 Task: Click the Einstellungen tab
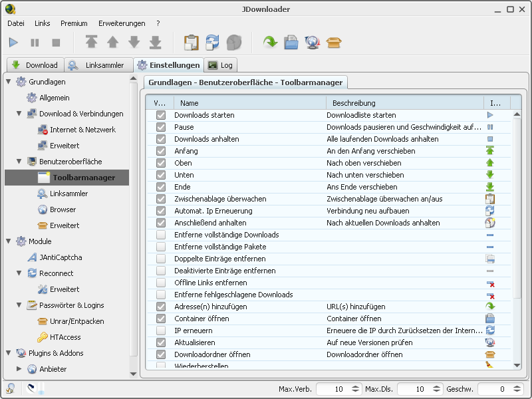point(169,65)
